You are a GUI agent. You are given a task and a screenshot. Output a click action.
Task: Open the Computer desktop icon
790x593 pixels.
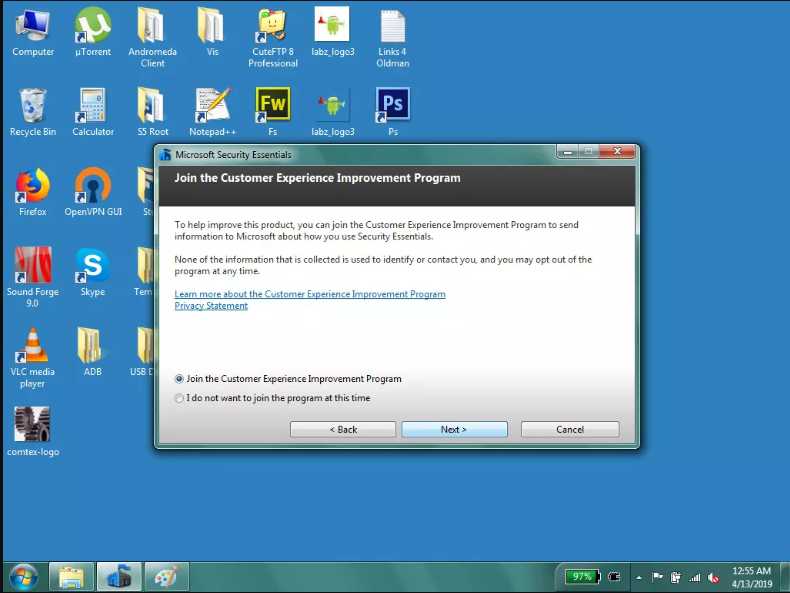[33, 33]
